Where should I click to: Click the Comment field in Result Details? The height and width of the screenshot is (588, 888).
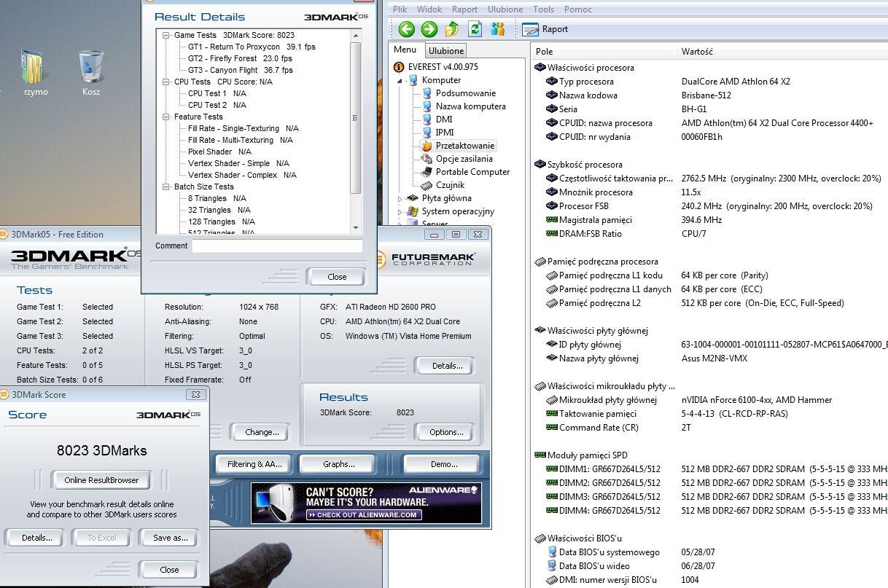coord(277,246)
